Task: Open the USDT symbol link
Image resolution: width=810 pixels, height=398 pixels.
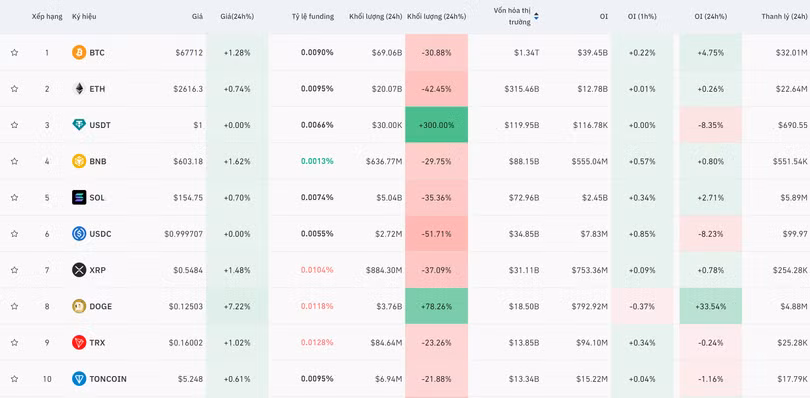Action: 100,125
